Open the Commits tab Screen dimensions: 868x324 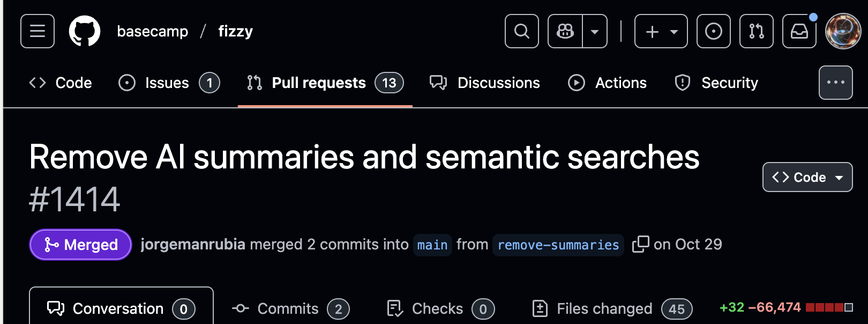click(x=290, y=308)
